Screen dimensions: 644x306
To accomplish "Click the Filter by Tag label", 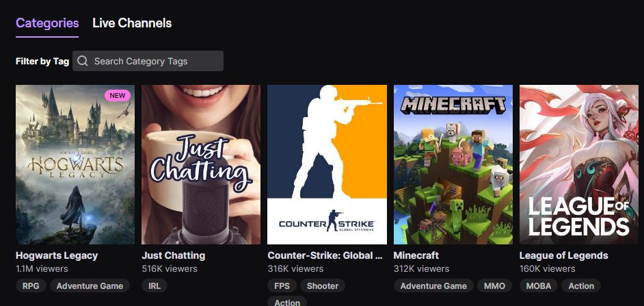I will click(x=42, y=62).
